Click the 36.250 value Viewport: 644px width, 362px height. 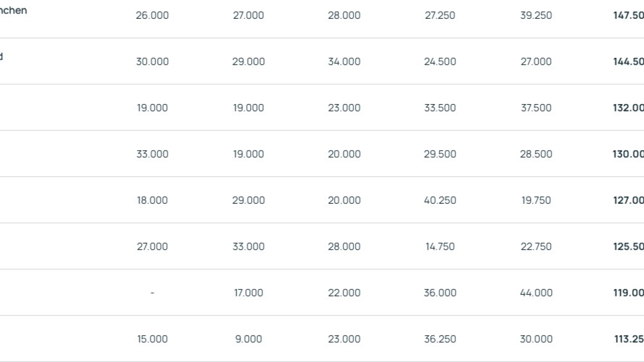click(x=440, y=339)
